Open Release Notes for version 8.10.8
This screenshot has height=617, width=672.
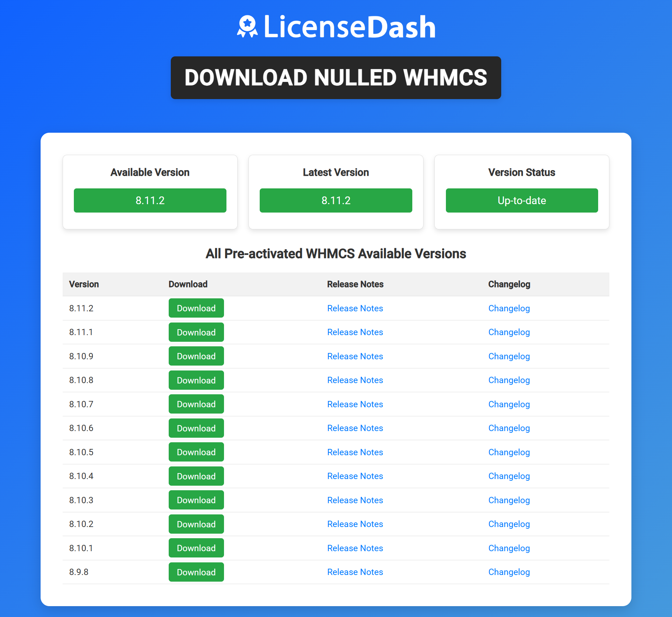coord(355,380)
